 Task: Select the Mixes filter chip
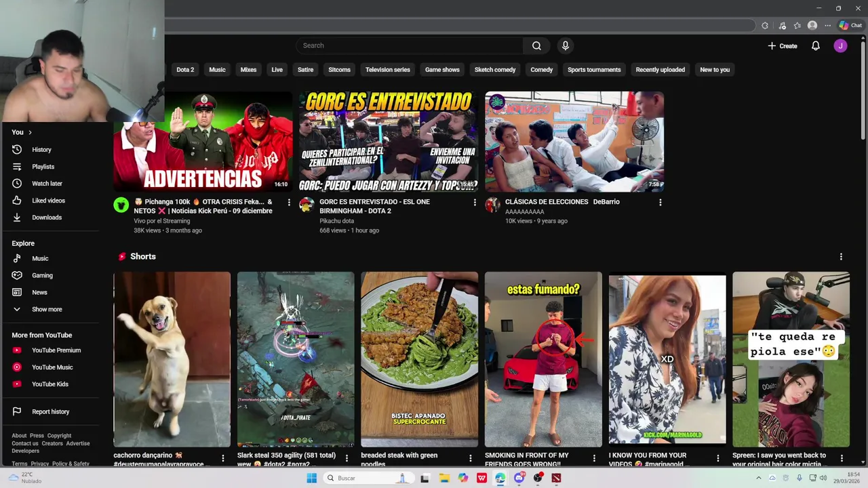[x=248, y=70]
